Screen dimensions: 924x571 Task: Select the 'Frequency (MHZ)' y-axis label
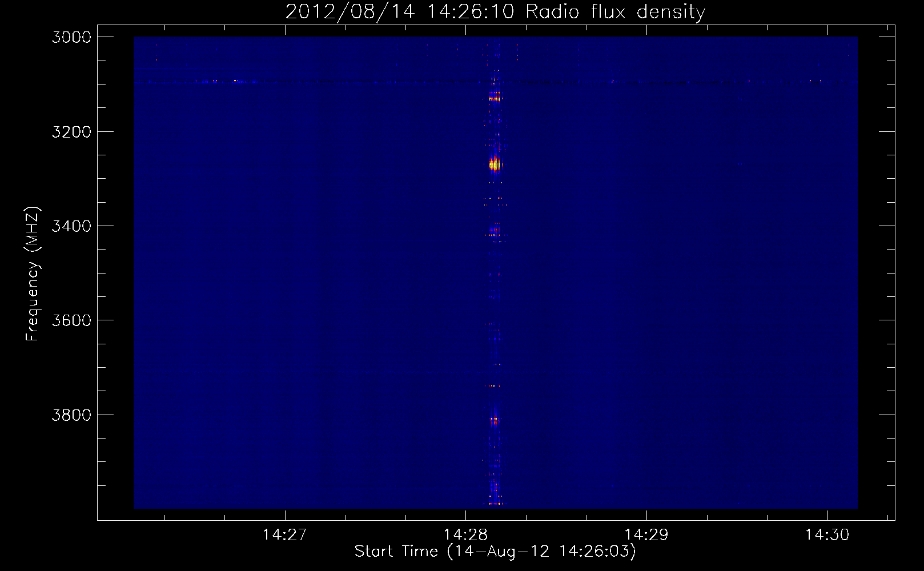tap(33, 274)
